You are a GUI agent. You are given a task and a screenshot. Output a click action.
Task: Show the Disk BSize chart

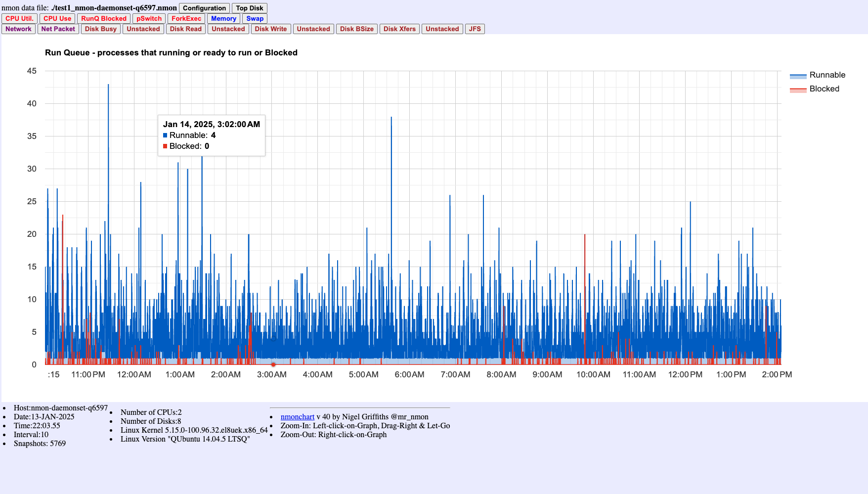click(356, 29)
